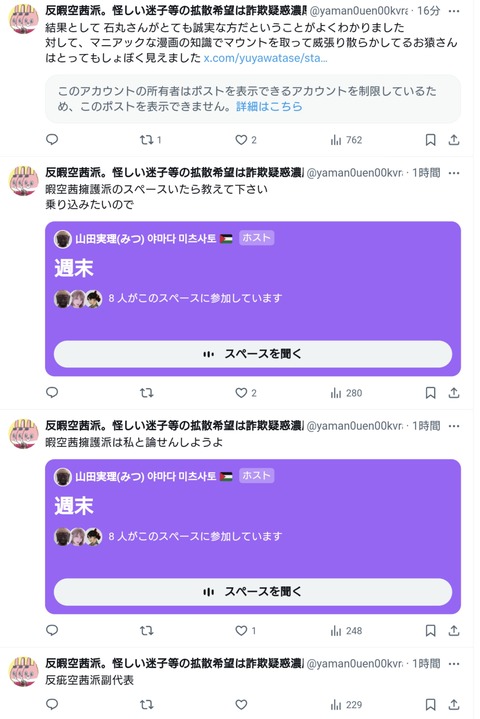
Task: Share the post with 762 views
Action: tap(454, 140)
